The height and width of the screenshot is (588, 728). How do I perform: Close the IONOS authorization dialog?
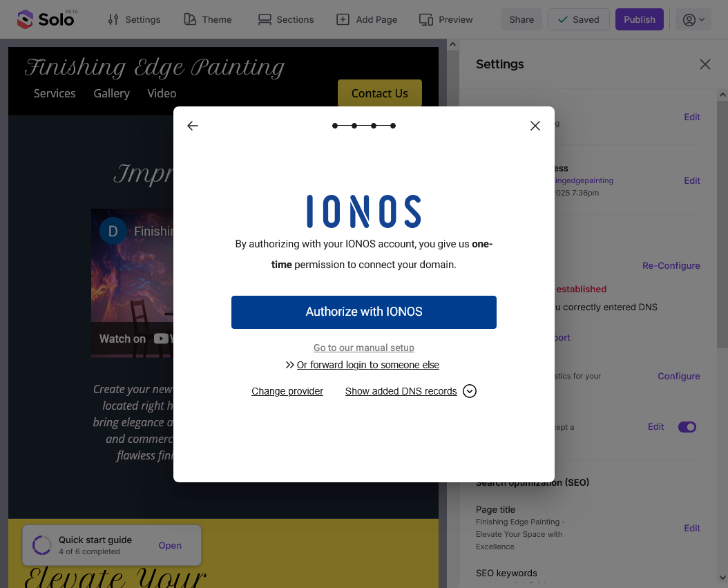pos(535,126)
